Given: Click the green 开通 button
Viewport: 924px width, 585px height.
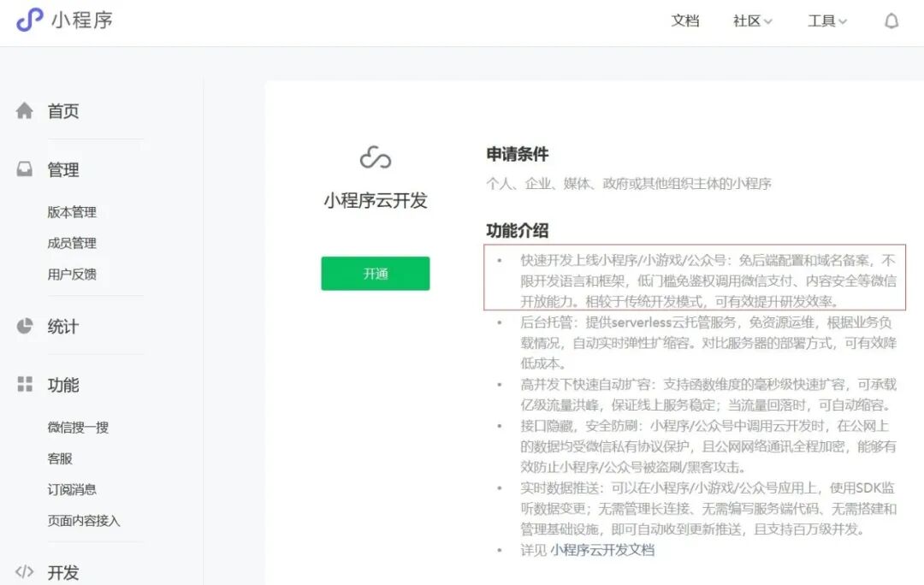Looking at the screenshot, I should pos(375,273).
